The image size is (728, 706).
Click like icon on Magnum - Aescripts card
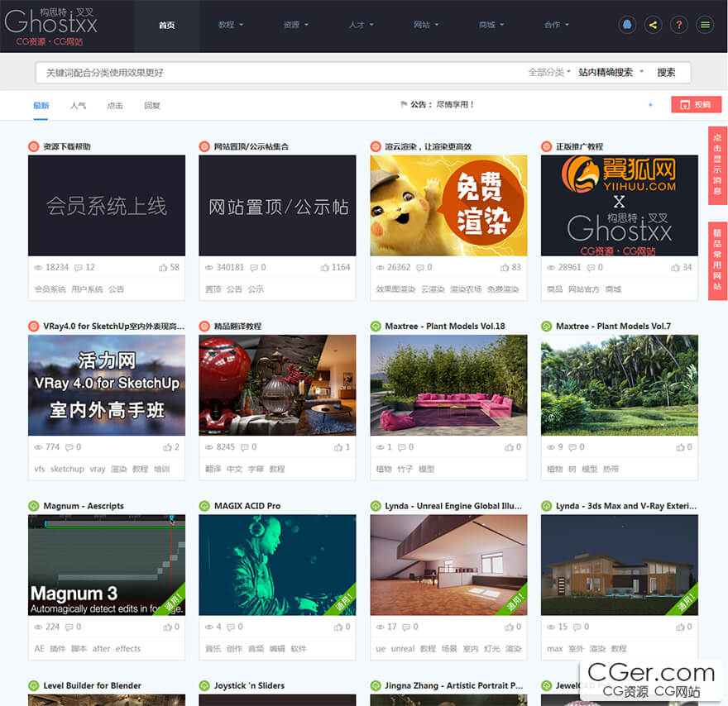[x=168, y=627]
